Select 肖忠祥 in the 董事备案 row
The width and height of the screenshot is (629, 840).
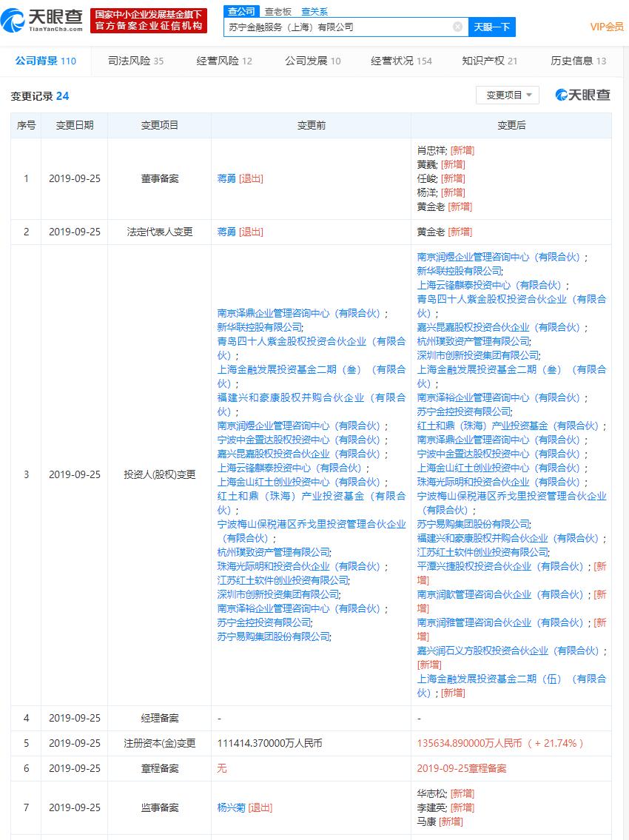pos(432,150)
